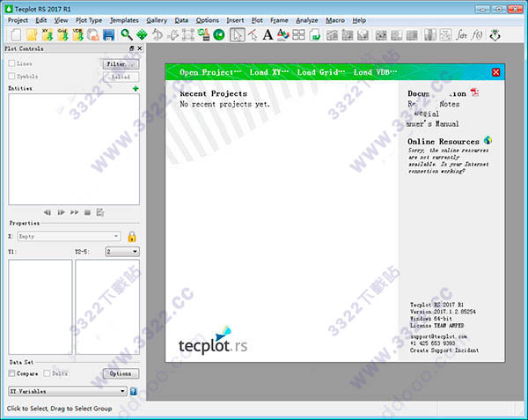Open the X variable 'Empty' dropdown
528x420 pixels.
(x=69, y=237)
